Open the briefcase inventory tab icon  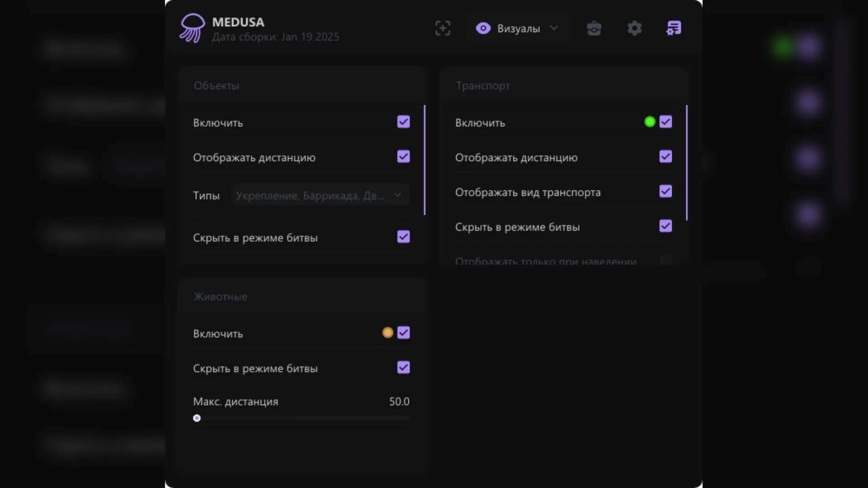594,28
